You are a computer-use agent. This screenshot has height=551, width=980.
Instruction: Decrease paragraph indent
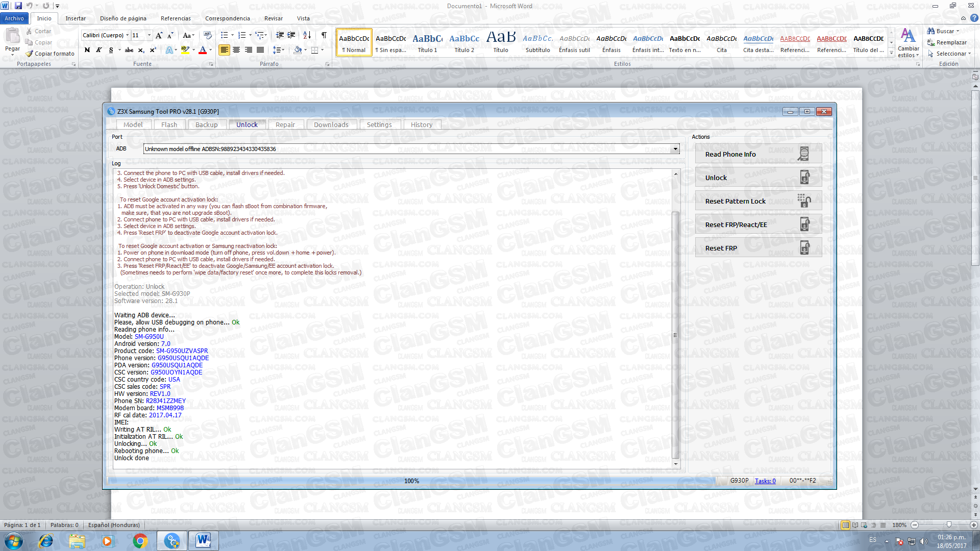tap(280, 35)
